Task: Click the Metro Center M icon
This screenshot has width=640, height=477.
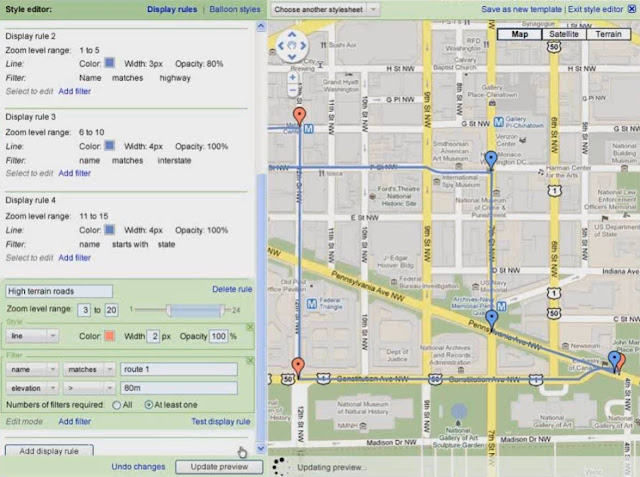Action: (x=309, y=129)
